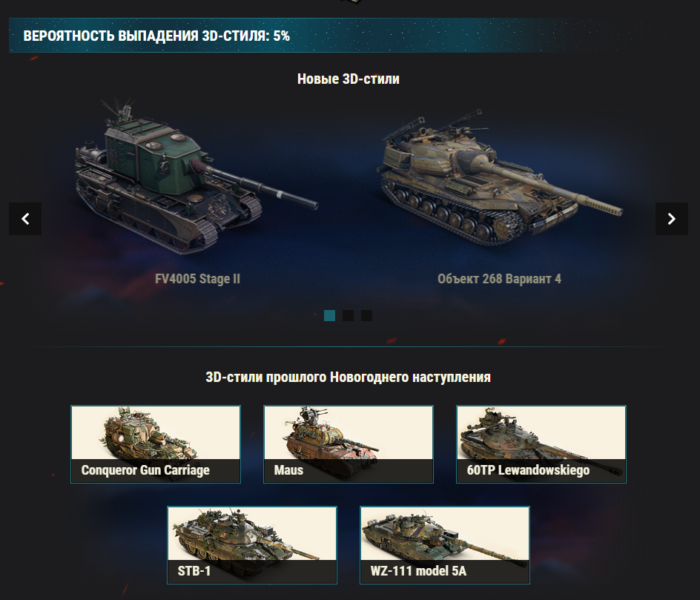The width and height of the screenshot is (700, 600).
Task: Open the Conqueror Gun Carriage style card
Action: coord(156,444)
